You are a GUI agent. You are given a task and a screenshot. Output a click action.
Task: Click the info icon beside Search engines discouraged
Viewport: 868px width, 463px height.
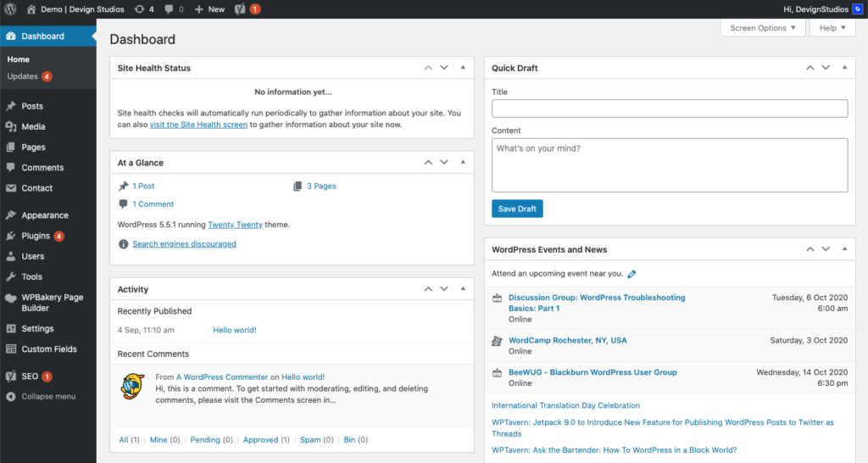tap(124, 244)
